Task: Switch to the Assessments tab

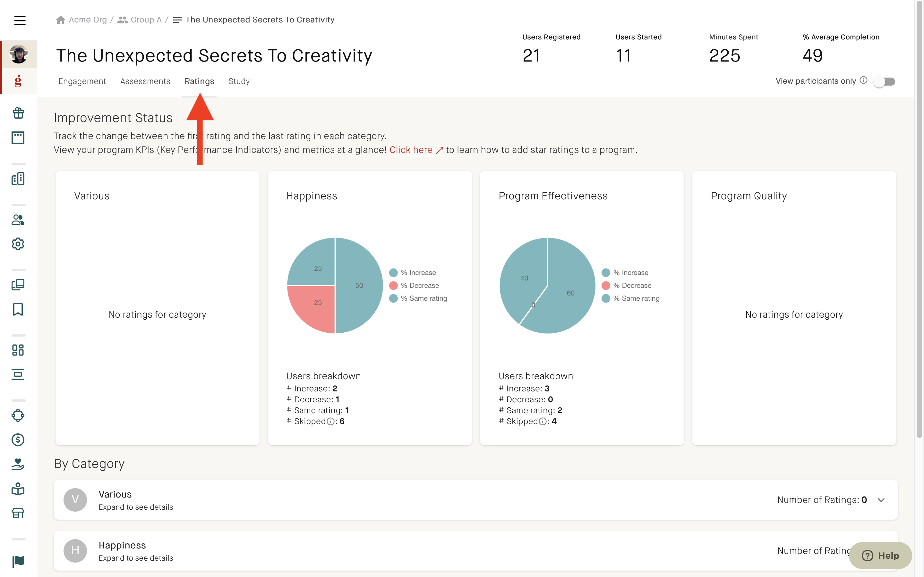Action: point(145,81)
